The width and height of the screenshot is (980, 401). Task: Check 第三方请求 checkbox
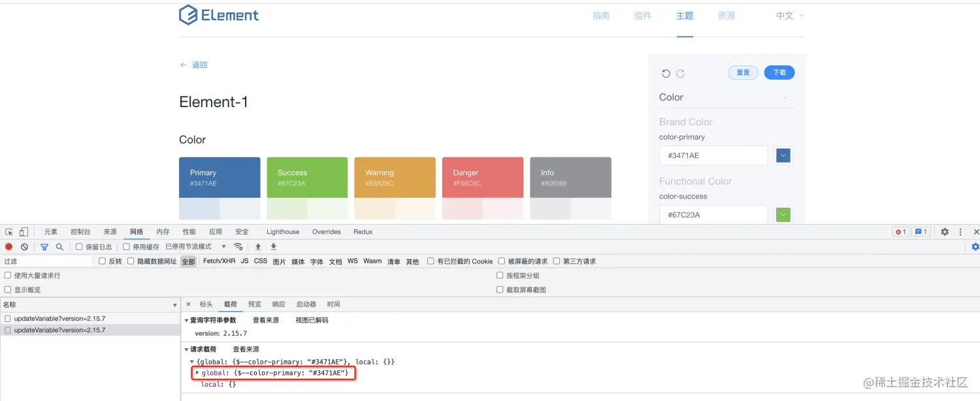point(557,261)
